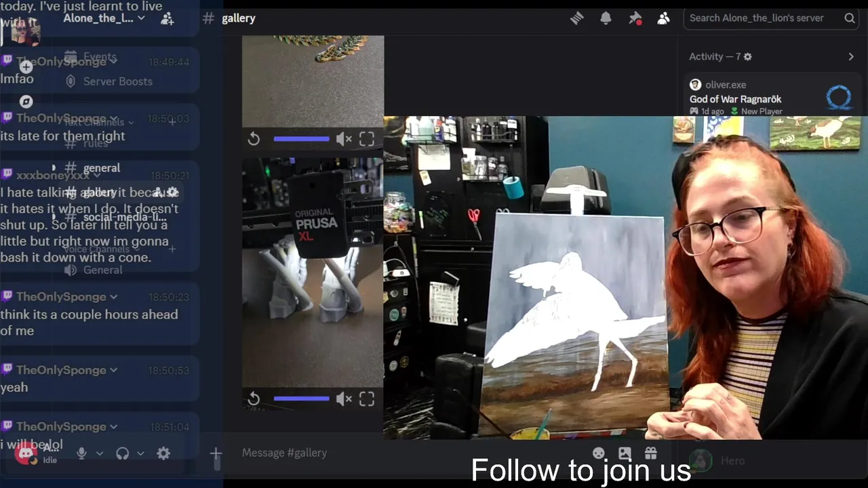
Task: Seek in the upper video progress bar
Action: 301,139
